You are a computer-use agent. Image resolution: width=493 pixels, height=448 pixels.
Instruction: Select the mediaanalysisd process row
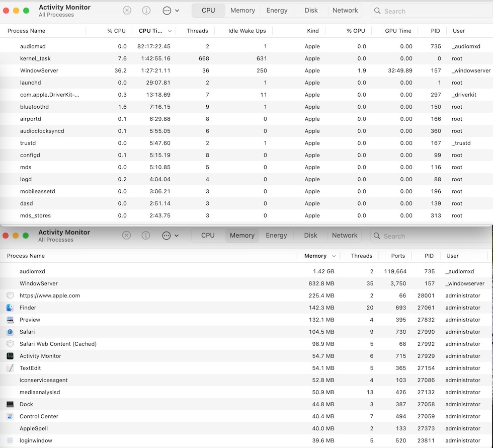pos(246,392)
